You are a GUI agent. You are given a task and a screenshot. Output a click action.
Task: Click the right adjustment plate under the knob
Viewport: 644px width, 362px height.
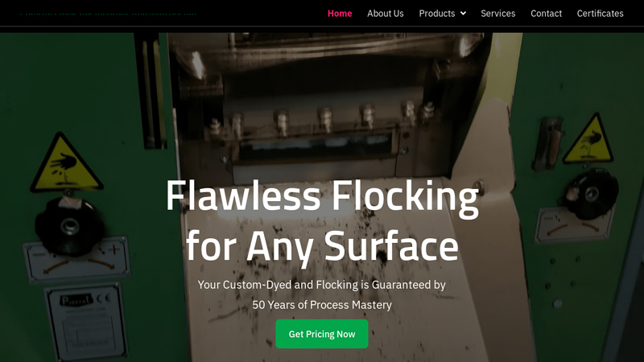(x=574, y=225)
